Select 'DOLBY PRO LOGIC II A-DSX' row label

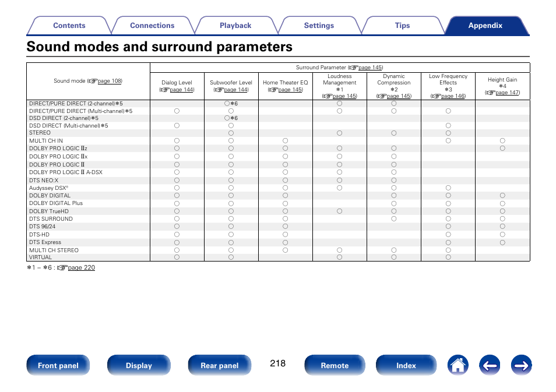66,172
